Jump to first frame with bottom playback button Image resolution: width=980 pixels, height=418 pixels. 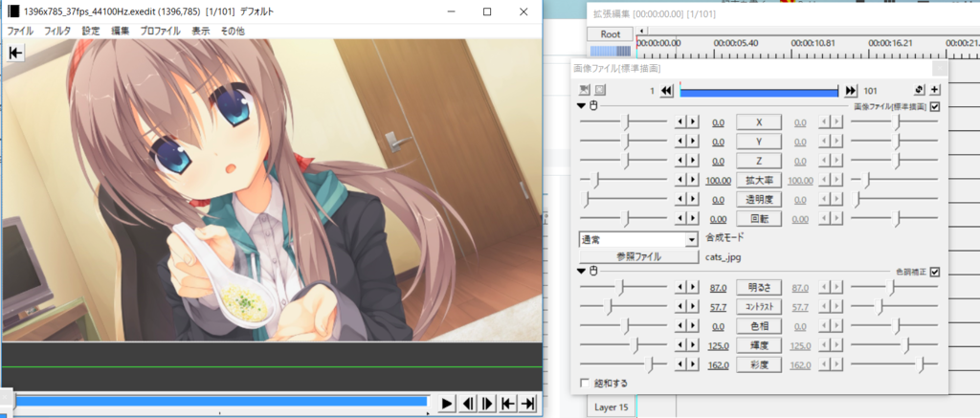click(507, 404)
